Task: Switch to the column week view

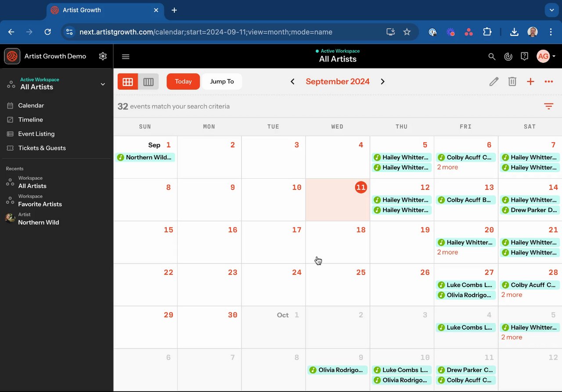Action: coord(148,82)
